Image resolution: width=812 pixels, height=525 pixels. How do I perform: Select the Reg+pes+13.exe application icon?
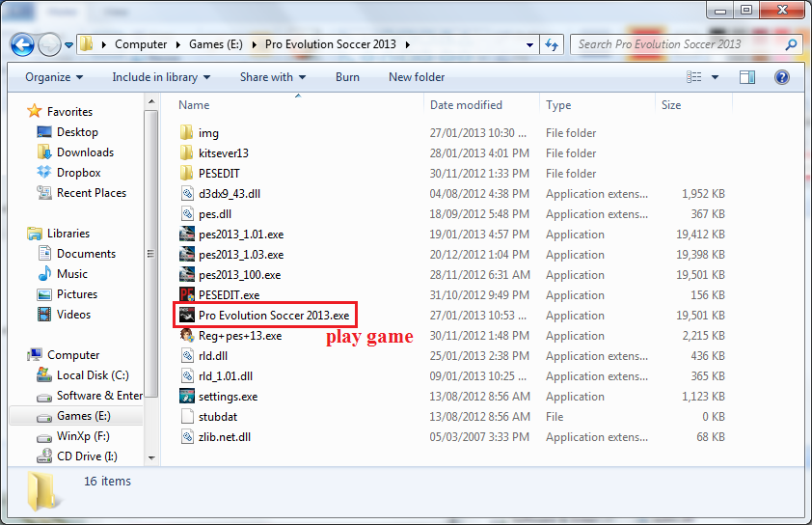(187, 335)
